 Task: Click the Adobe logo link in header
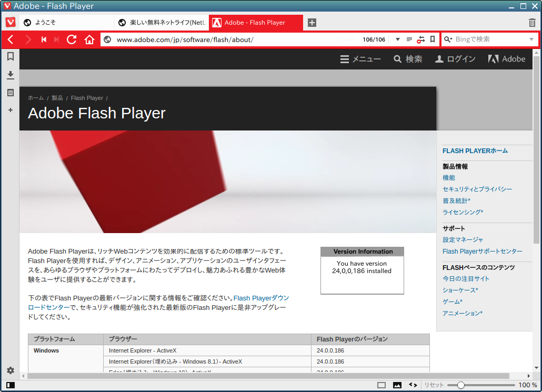pos(506,59)
